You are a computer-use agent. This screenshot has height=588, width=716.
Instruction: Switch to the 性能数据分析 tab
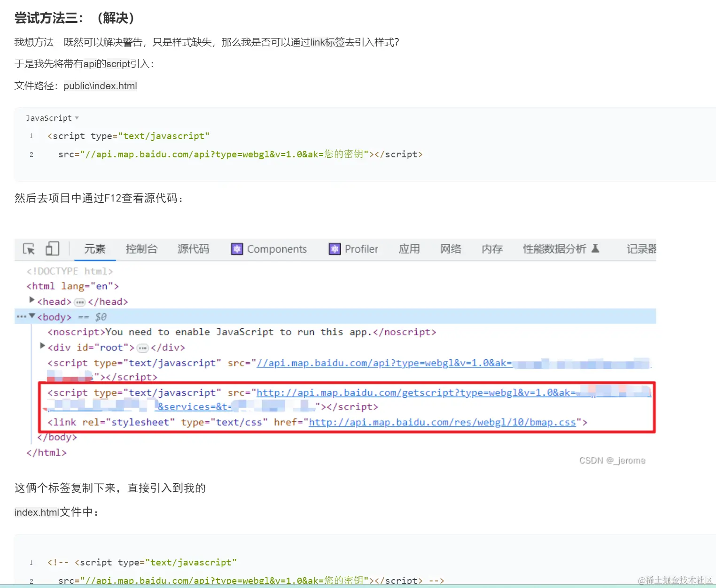(x=561, y=249)
